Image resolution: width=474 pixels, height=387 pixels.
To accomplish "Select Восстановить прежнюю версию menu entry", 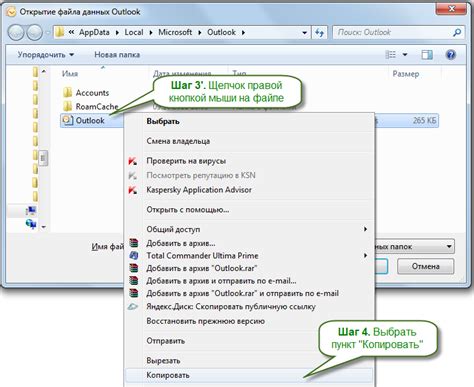I will 249,321.
